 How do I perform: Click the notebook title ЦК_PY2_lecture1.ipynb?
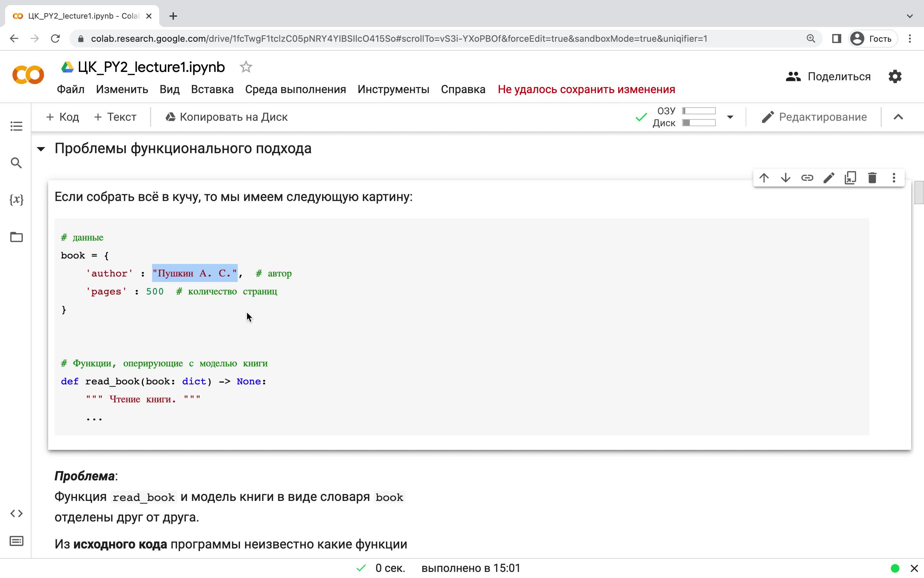[x=151, y=67]
